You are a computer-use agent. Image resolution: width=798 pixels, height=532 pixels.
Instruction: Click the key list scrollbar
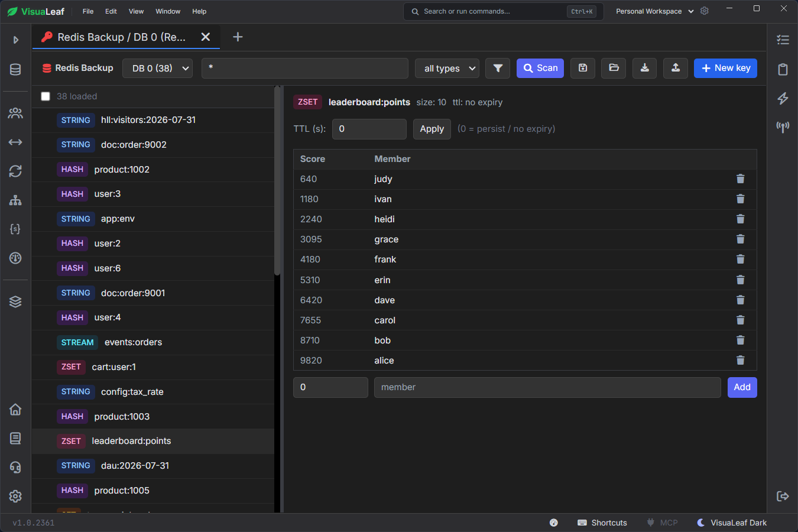point(277,181)
